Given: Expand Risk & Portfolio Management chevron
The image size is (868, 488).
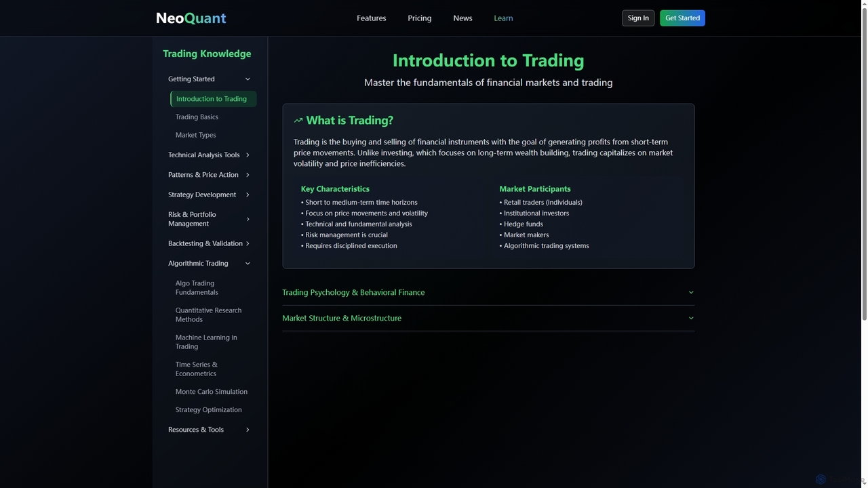Looking at the screenshot, I should pyautogui.click(x=248, y=219).
